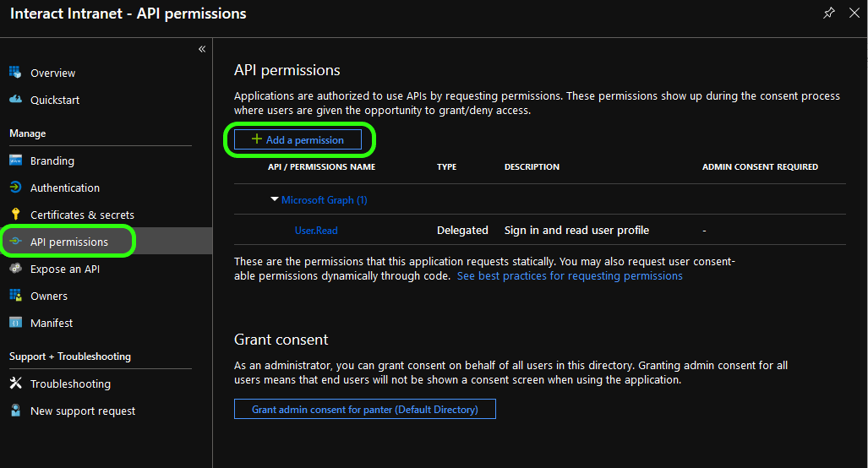The image size is (868, 468).
Task: Collapse the Microsoft Graph group arrow
Action: coord(274,199)
